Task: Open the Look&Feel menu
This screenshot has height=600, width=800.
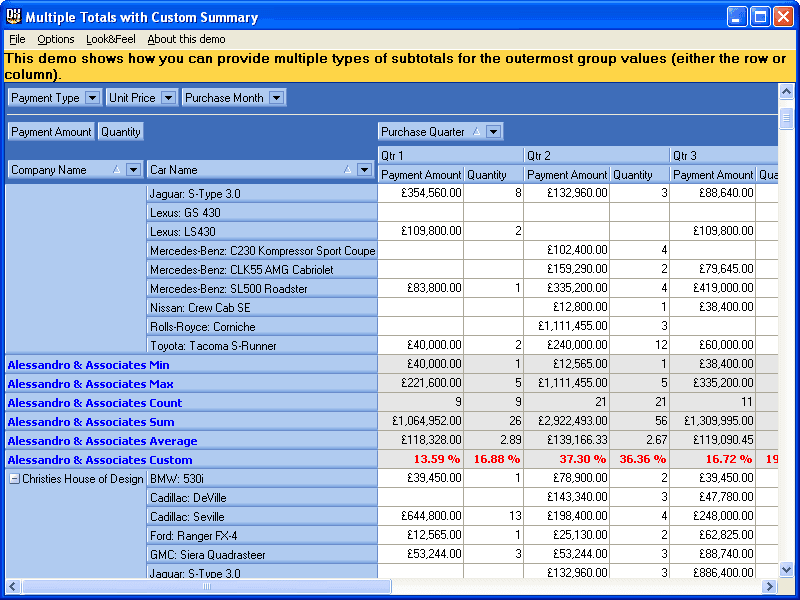Action: pos(111,39)
